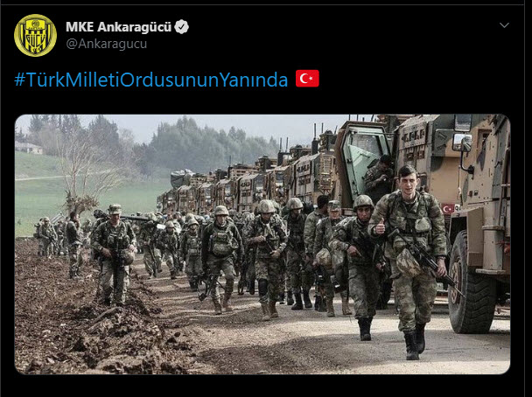Open the MKE Ankaragücü profile avatar
The width and height of the screenshot is (532, 397).
35,35
